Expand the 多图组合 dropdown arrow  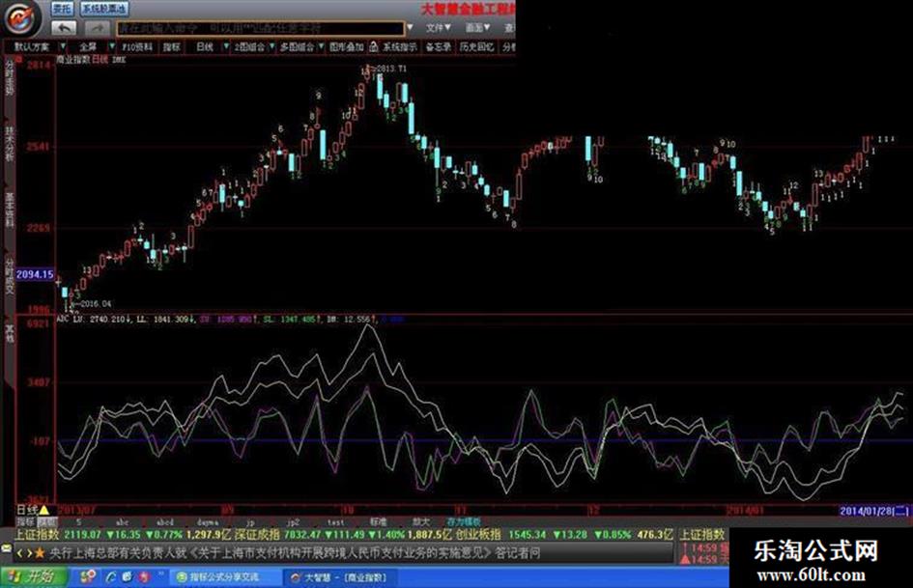click(321, 46)
